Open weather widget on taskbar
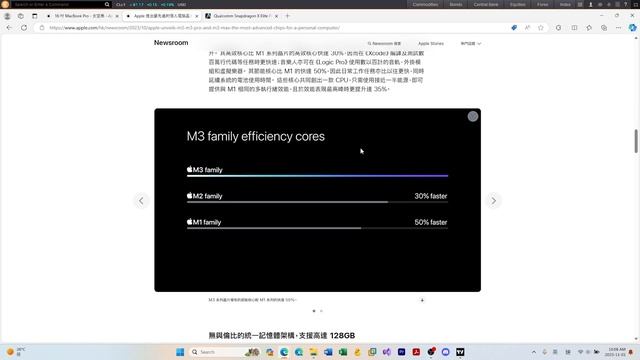Viewport: 640px width, 360px height. pos(16,351)
